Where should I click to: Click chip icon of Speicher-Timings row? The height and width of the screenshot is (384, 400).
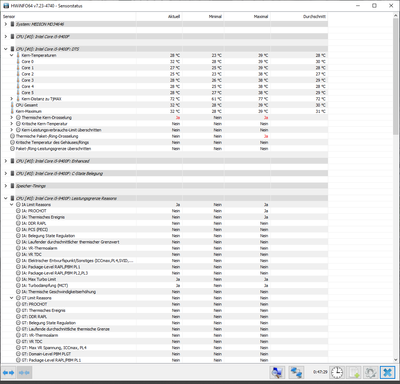(x=13, y=186)
